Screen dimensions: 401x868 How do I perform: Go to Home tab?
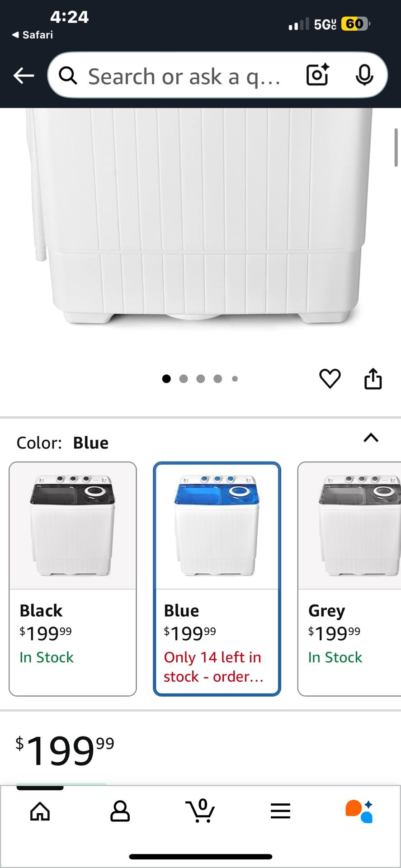pyautogui.click(x=40, y=811)
